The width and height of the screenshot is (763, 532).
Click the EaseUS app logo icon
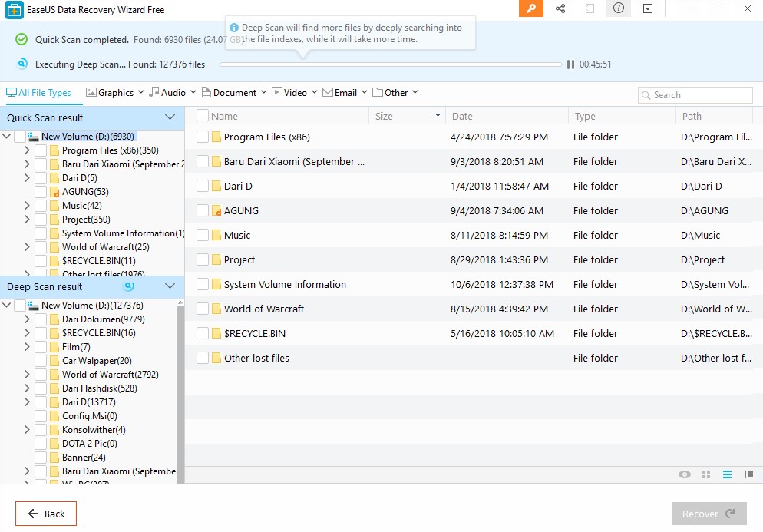click(14, 10)
